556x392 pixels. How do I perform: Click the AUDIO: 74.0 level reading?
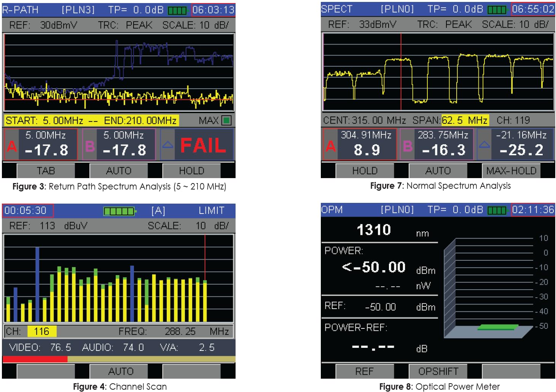(x=113, y=347)
